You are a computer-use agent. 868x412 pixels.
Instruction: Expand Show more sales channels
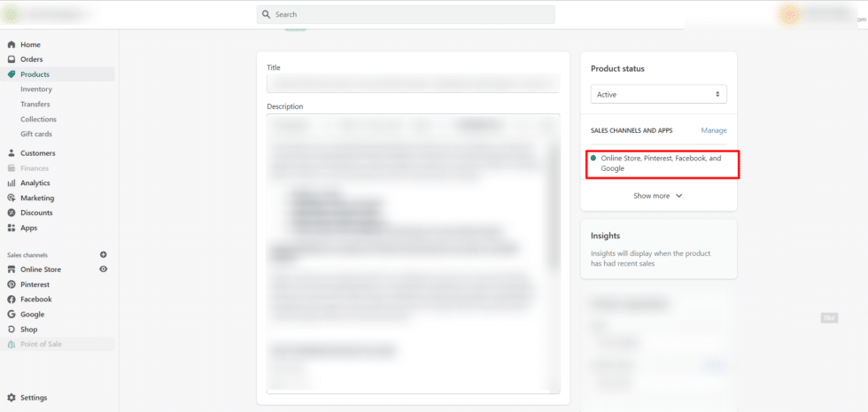click(658, 196)
